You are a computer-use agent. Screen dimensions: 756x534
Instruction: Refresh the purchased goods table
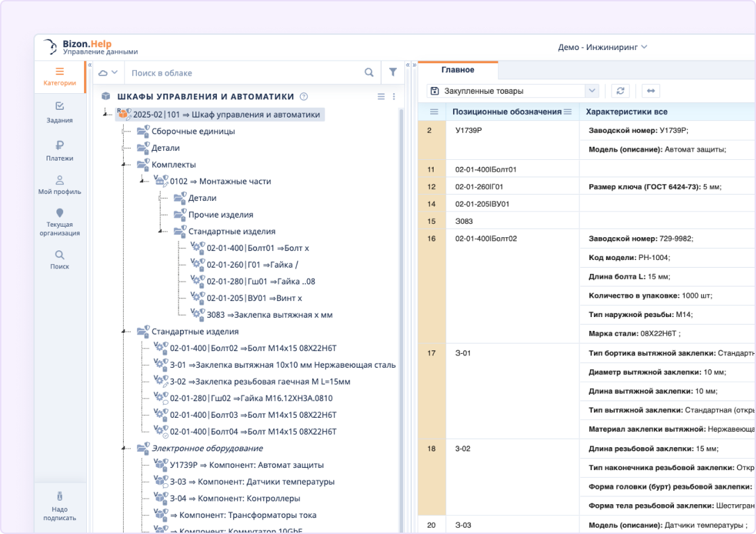coord(620,90)
